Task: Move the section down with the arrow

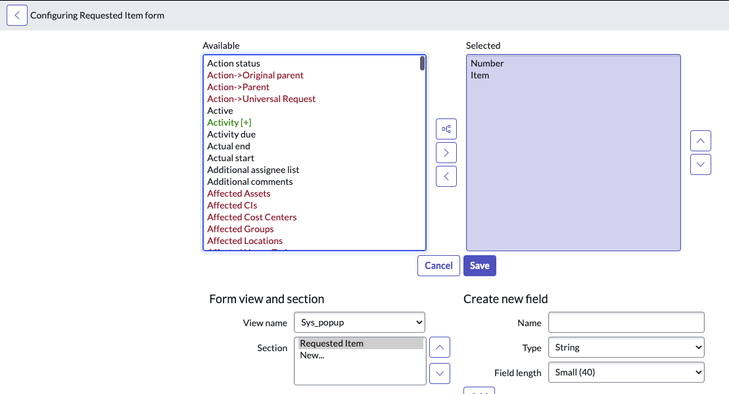Action: [x=440, y=374]
